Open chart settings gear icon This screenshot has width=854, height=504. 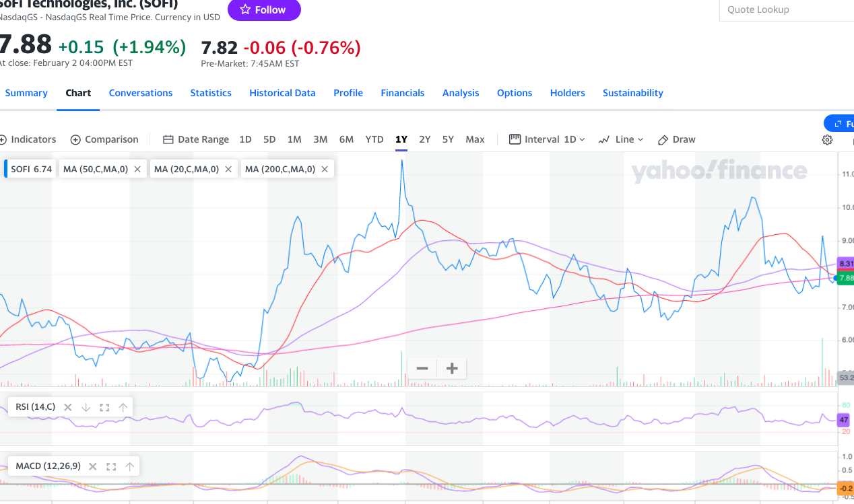[827, 140]
